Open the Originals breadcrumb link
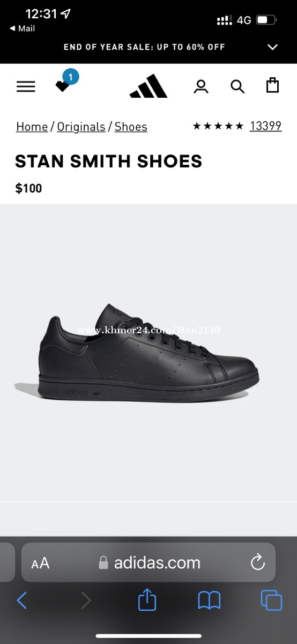The image size is (297, 644). [81, 127]
